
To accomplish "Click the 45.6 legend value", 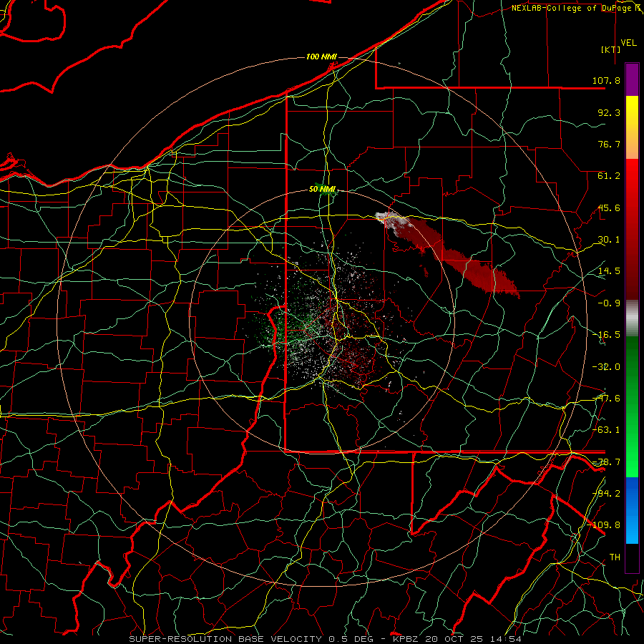I will [x=609, y=208].
